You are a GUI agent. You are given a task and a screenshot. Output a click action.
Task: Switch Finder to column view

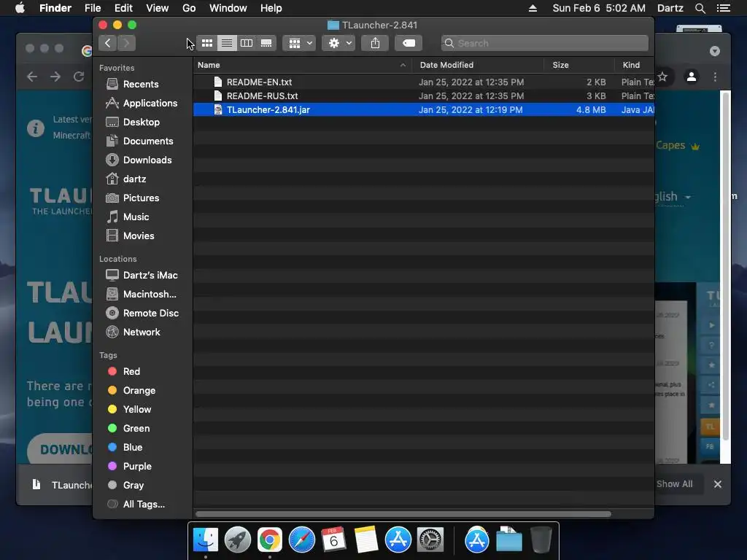pos(247,43)
